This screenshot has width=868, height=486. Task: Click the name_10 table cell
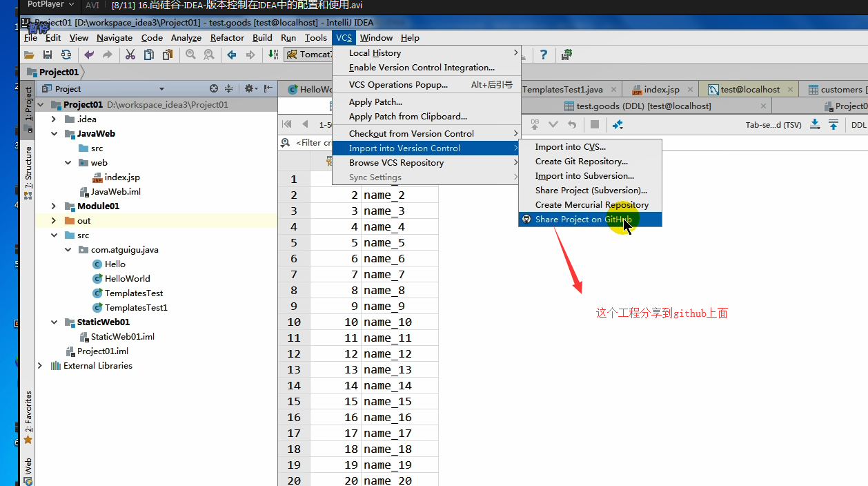[x=400, y=322]
